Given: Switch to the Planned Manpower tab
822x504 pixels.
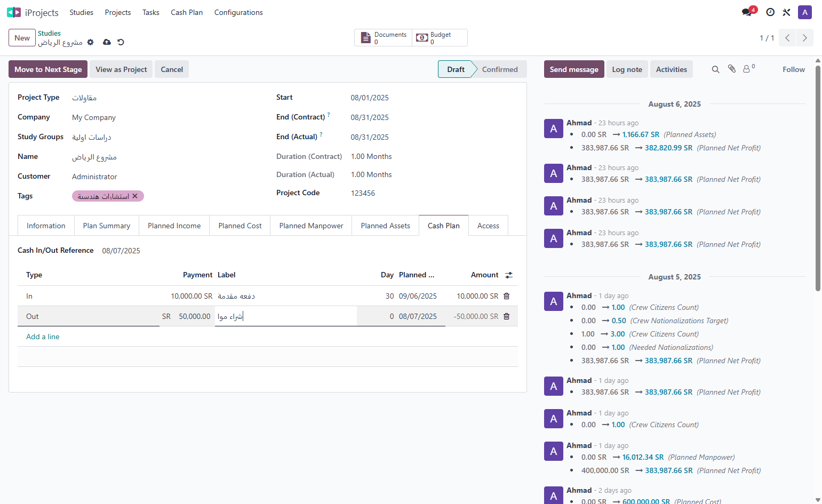Looking at the screenshot, I should pyautogui.click(x=311, y=226).
